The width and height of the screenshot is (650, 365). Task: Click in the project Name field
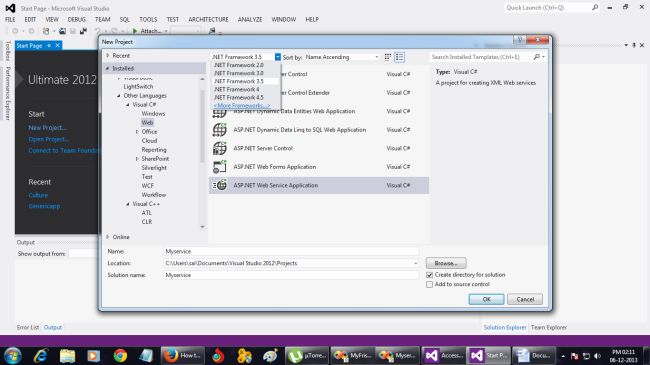tap(291, 251)
